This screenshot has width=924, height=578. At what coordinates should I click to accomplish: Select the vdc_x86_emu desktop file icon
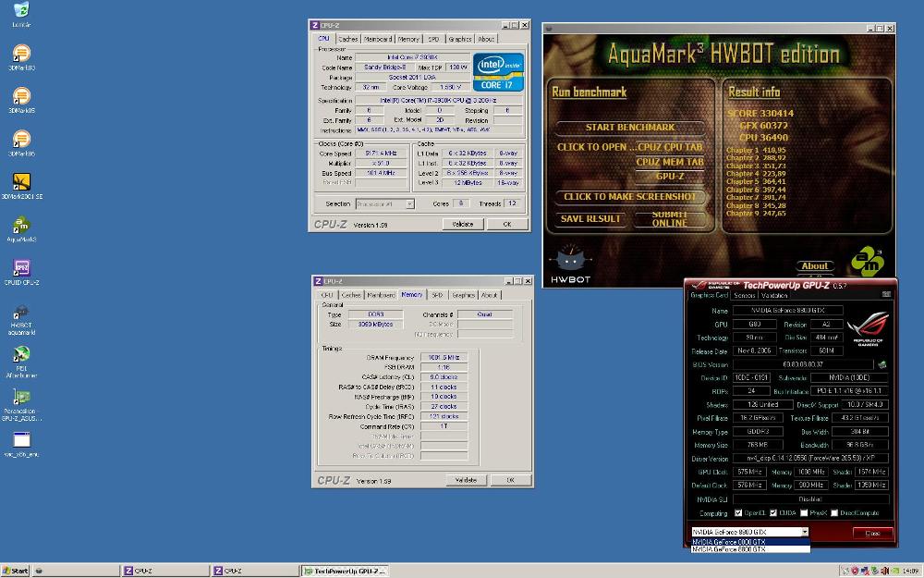(x=21, y=445)
